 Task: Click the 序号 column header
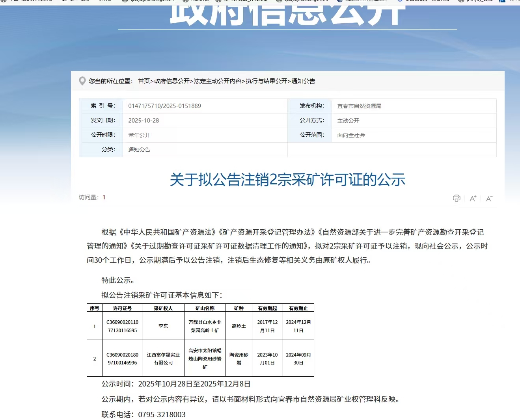(95, 308)
